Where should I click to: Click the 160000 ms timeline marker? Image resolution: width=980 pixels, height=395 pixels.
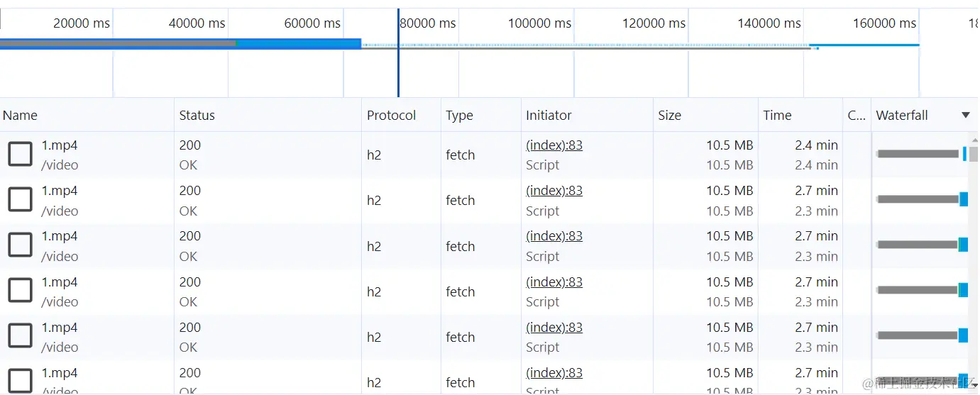(x=884, y=23)
